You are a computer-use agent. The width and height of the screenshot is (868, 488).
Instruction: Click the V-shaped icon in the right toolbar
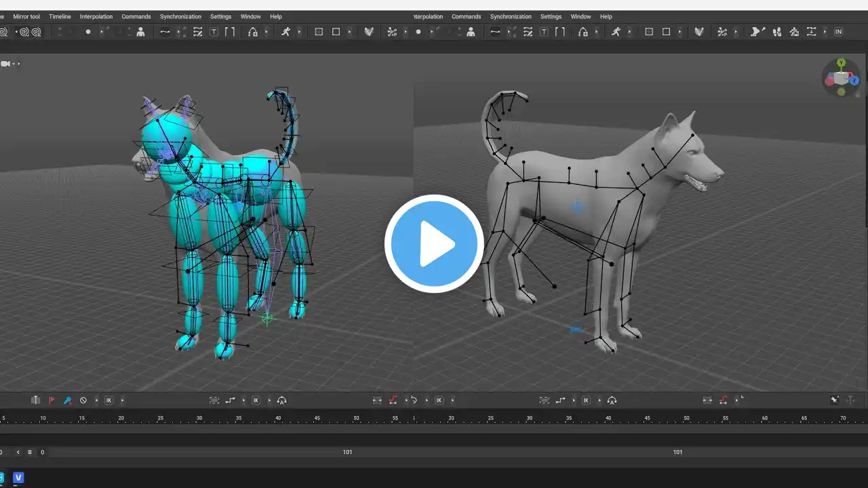(x=699, y=32)
